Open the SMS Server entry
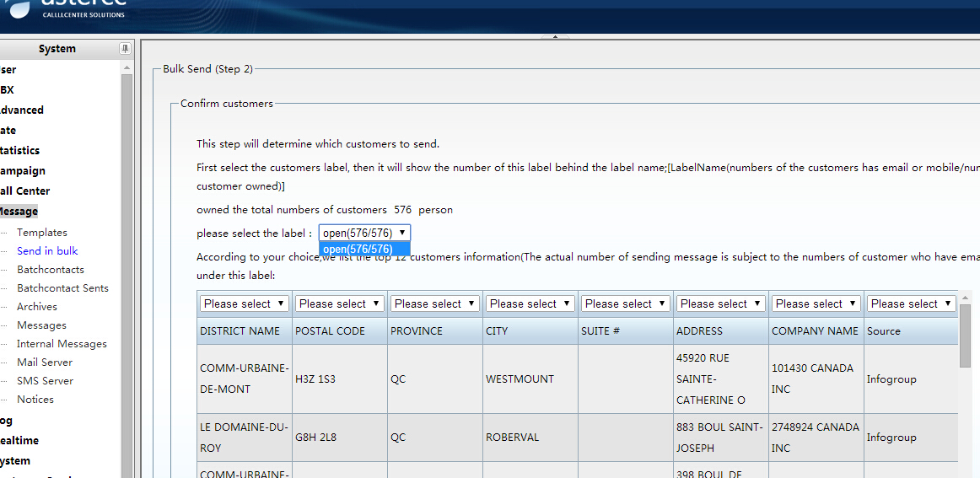This screenshot has width=980, height=478. (x=45, y=381)
